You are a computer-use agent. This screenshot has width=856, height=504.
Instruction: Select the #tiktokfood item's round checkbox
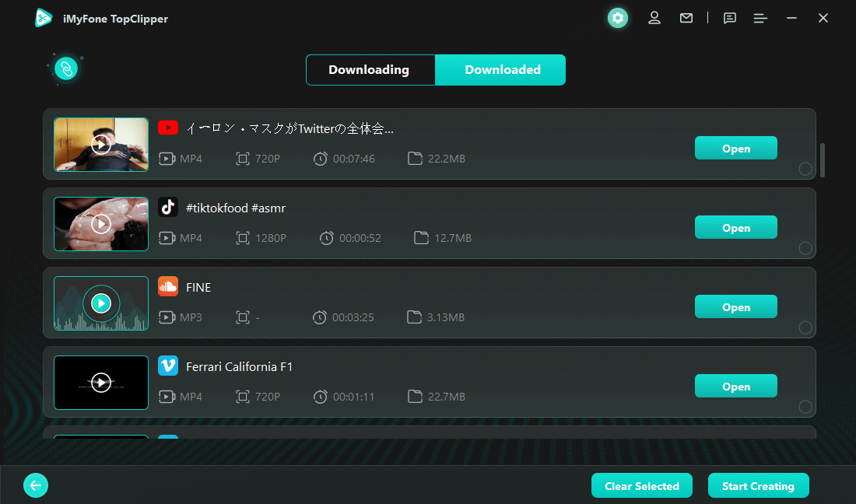pos(805,248)
